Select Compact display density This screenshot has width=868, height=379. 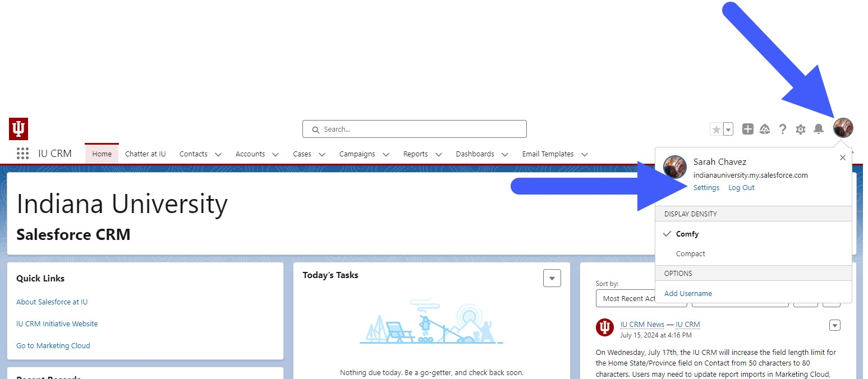pyautogui.click(x=690, y=254)
